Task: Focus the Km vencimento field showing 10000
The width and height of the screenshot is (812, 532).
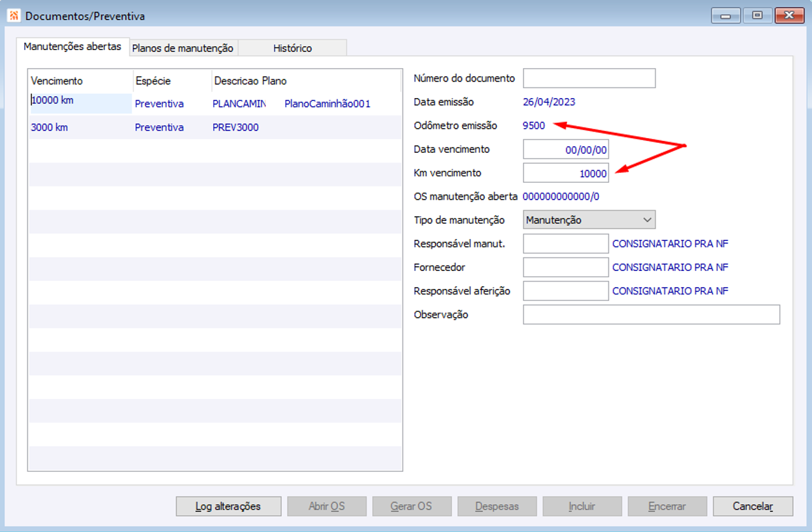Action: (x=566, y=173)
